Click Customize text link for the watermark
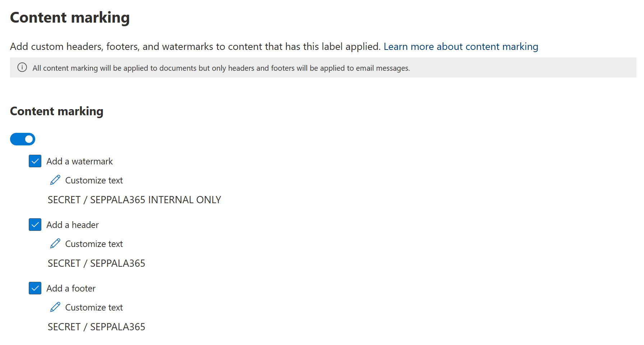Screen dimensions: 644x345 94,181
